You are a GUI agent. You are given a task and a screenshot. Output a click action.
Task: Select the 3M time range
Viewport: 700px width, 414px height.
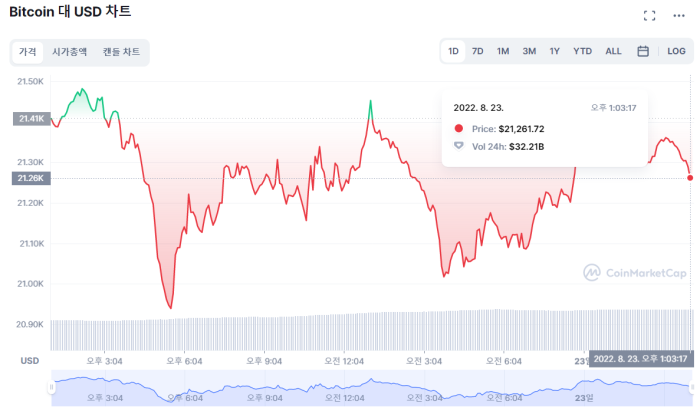pyautogui.click(x=529, y=51)
